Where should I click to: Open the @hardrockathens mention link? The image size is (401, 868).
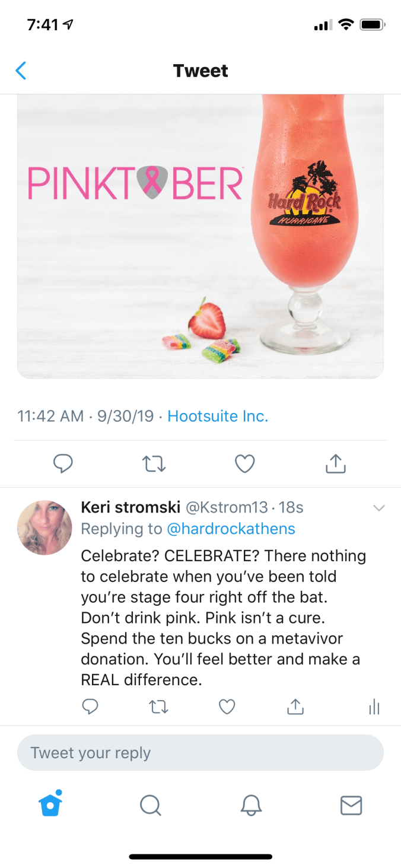point(232,528)
